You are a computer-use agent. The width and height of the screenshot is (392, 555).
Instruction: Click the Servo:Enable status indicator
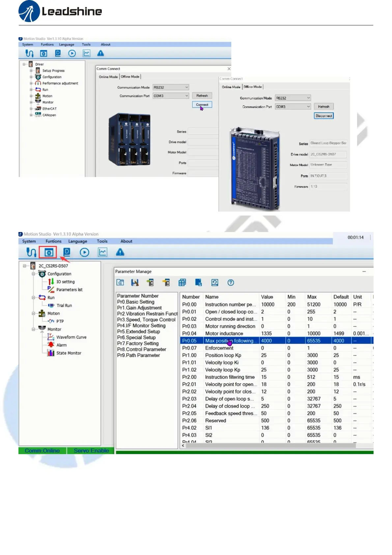(x=91, y=451)
